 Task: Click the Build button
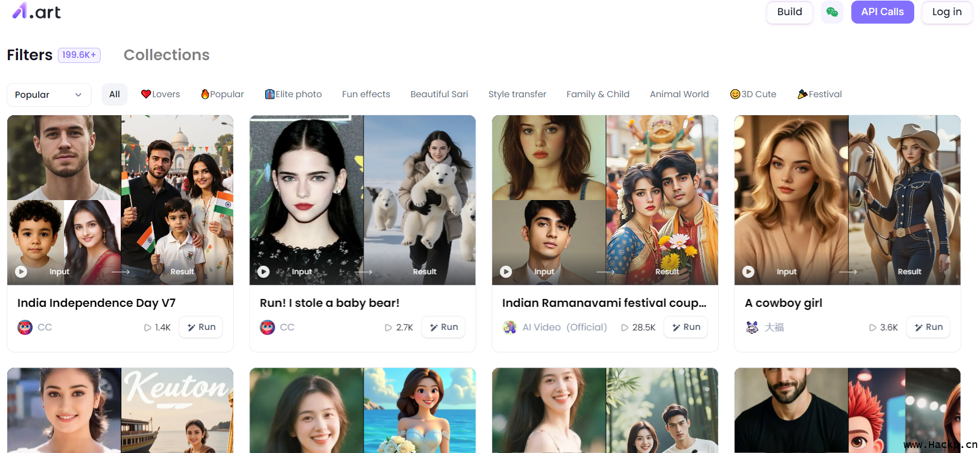pyautogui.click(x=789, y=12)
